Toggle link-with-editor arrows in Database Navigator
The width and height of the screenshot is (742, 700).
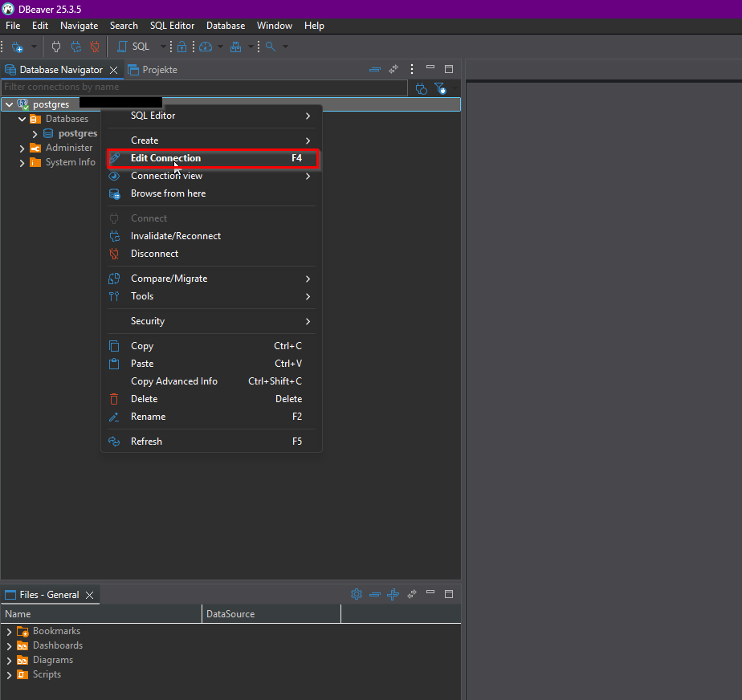(393, 70)
